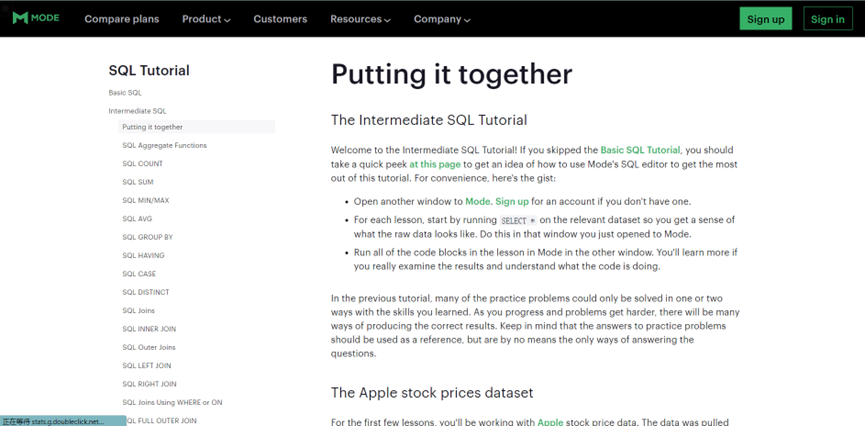
Task: Follow the 'at this page' link
Action: [435, 164]
